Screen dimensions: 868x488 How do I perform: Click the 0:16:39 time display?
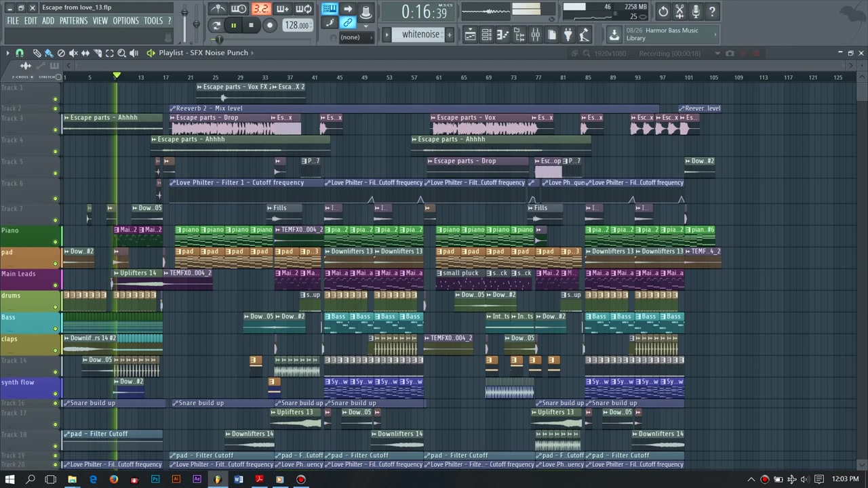click(x=418, y=12)
